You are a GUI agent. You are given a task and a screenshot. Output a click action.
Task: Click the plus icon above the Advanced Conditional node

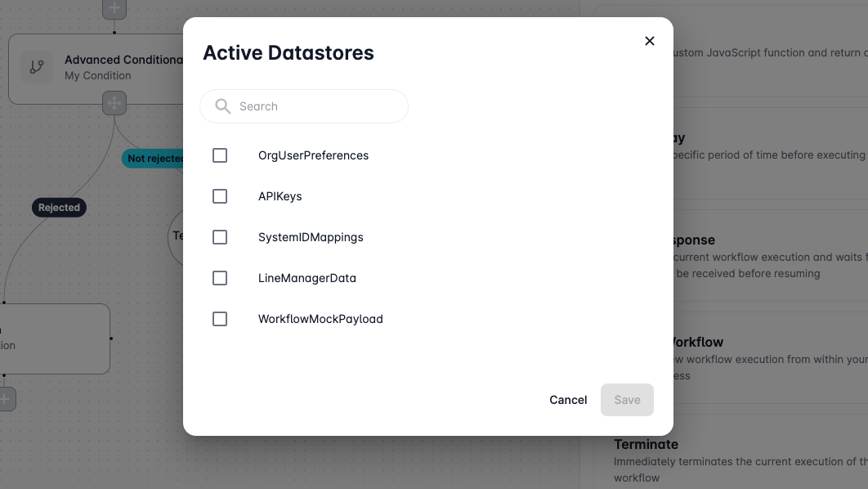pos(114,9)
